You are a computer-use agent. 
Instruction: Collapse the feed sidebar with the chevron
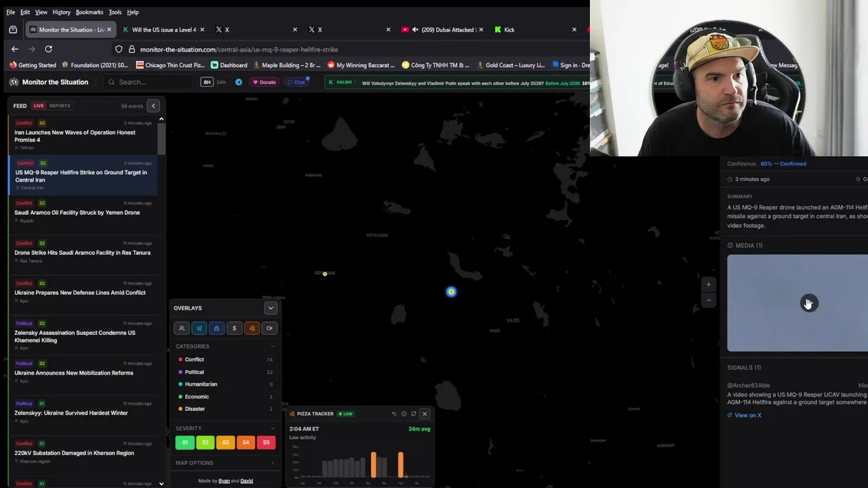pos(153,106)
